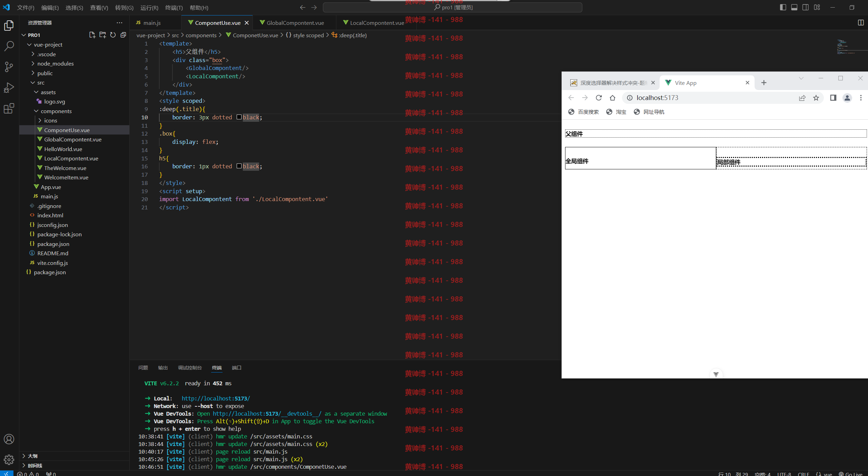Switch to 问题 panel tab
This screenshot has width=868, height=476.
click(143, 368)
